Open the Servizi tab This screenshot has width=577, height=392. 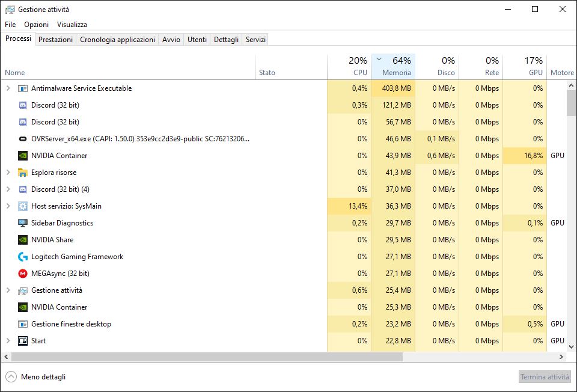[x=255, y=40]
